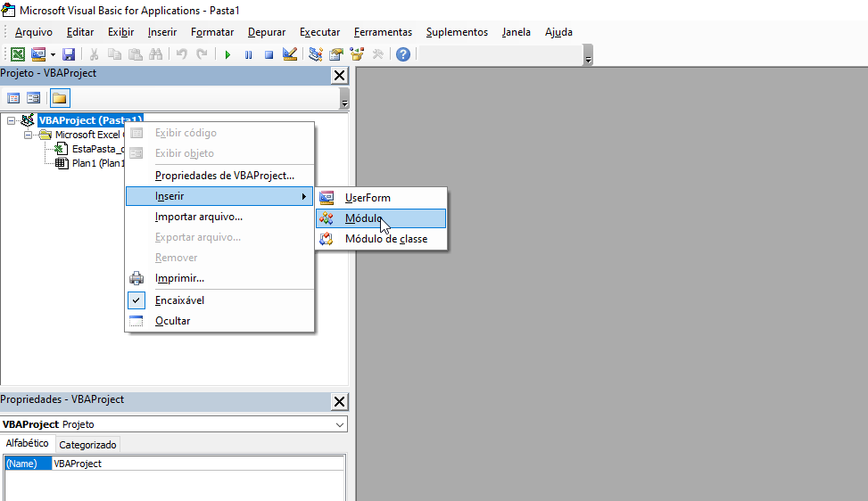Screen dimensions: 868x501
Task: Insert a UserForm from the submenu
Action: pos(381,198)
